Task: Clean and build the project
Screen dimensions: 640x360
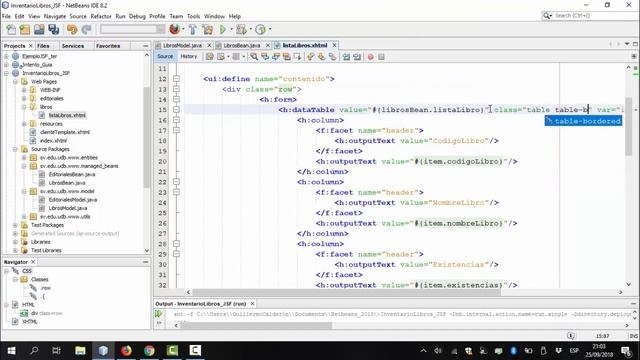Action: (x=208, y=29)
